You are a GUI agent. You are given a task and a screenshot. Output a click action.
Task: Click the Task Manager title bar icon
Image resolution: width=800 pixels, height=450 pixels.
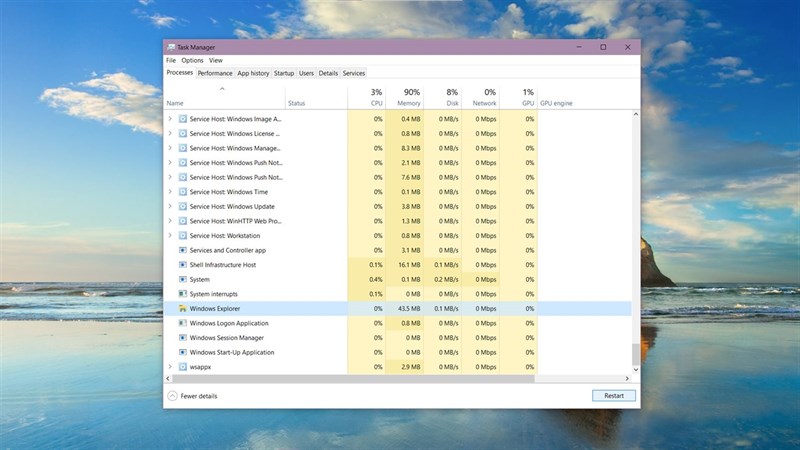click(171, 47)
